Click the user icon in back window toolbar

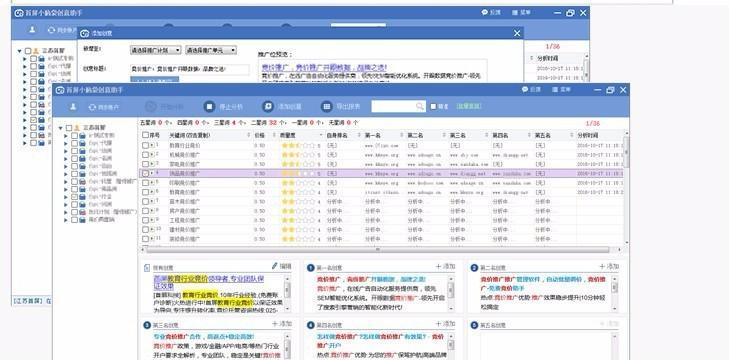(32, 30)
